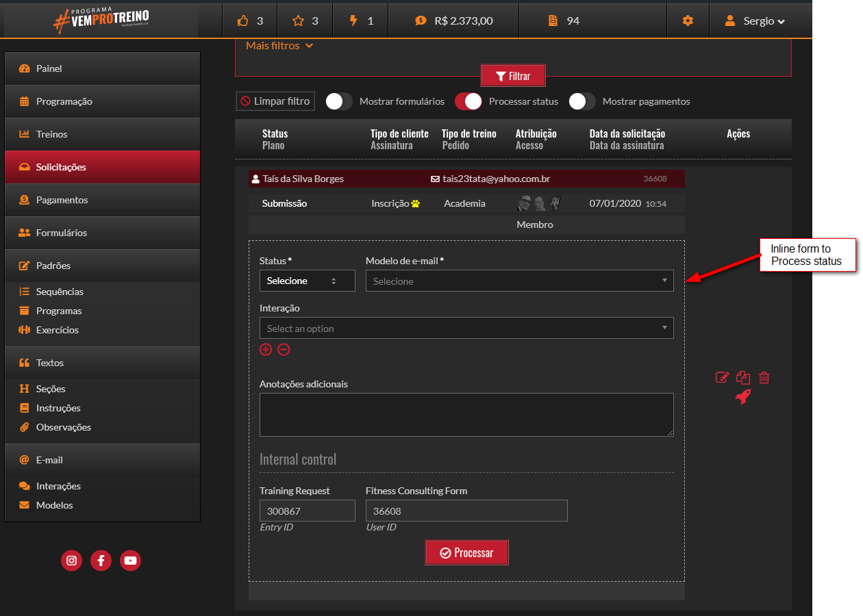
Task: Open the Instagram social icon
Action: coord(71,561)
